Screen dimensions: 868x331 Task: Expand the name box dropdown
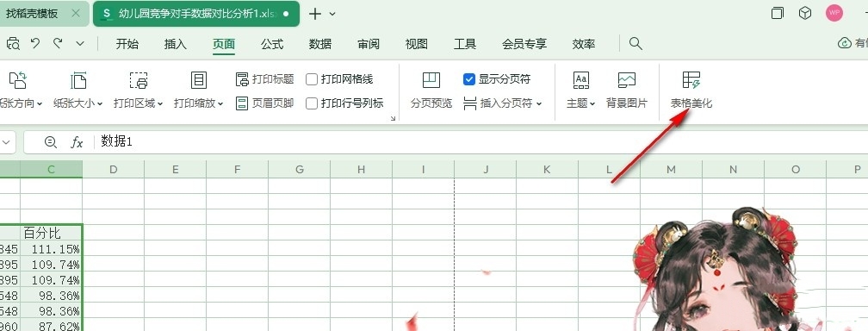click(x=7, y=142)
